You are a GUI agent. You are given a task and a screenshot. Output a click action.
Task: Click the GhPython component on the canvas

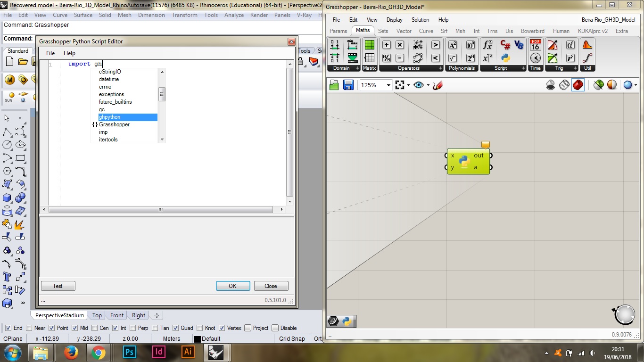tap(464, 162)
